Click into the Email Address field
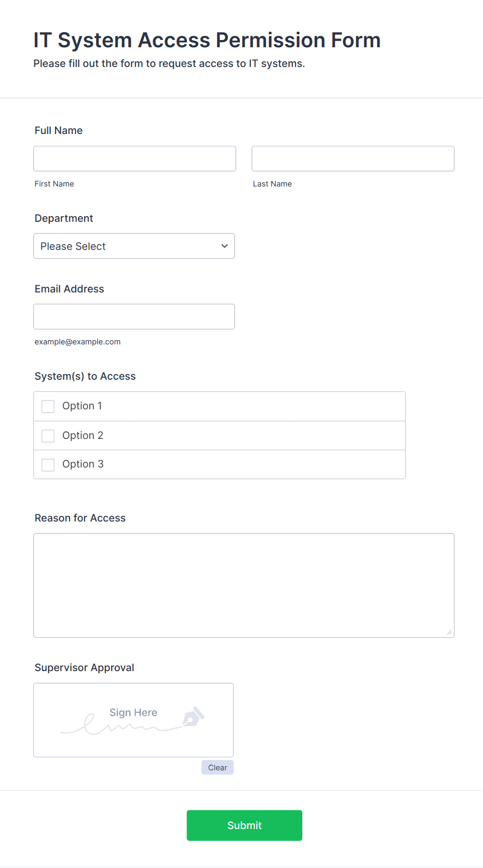This screenshot has width=483, height=868. pyautogui.click(x=134, y=316)
